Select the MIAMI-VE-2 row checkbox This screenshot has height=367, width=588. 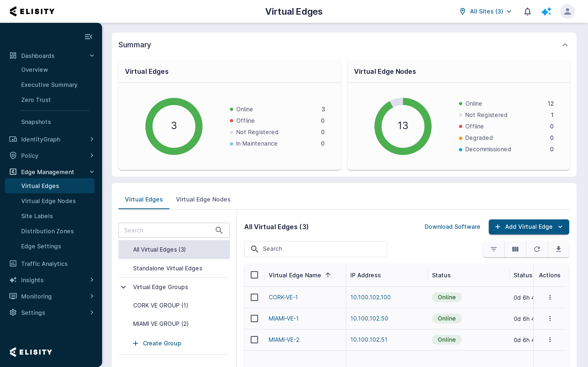coord(254,339)
